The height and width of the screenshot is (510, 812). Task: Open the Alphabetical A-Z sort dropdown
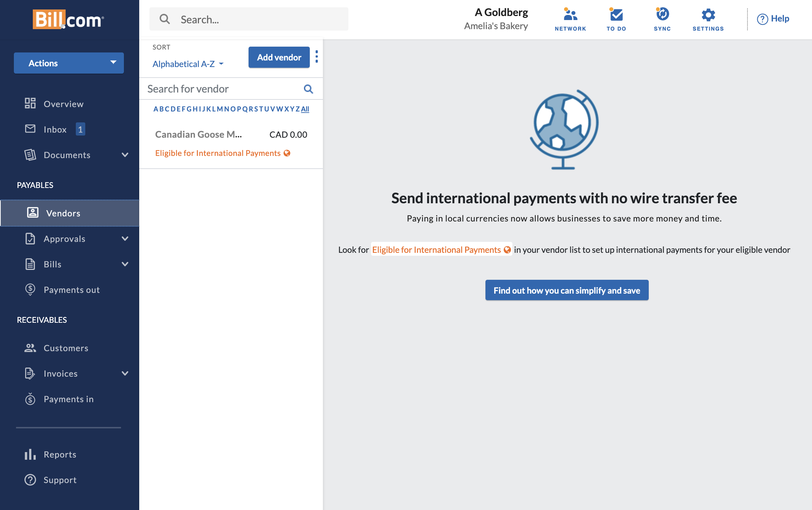188,64
